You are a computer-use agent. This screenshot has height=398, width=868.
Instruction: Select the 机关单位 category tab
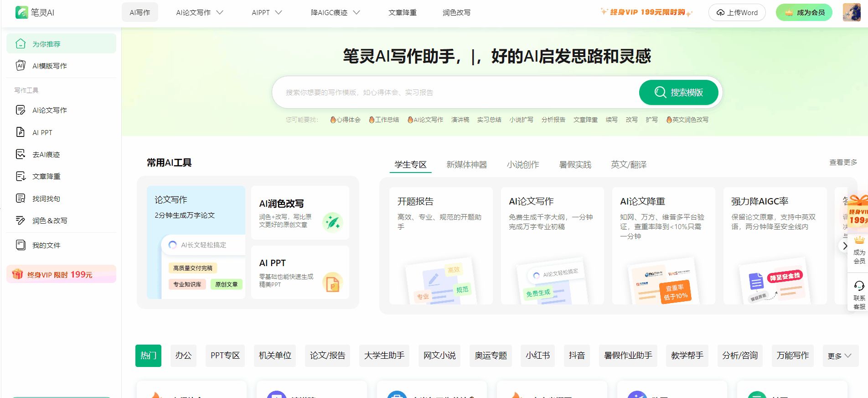click(x=275, y=356)
